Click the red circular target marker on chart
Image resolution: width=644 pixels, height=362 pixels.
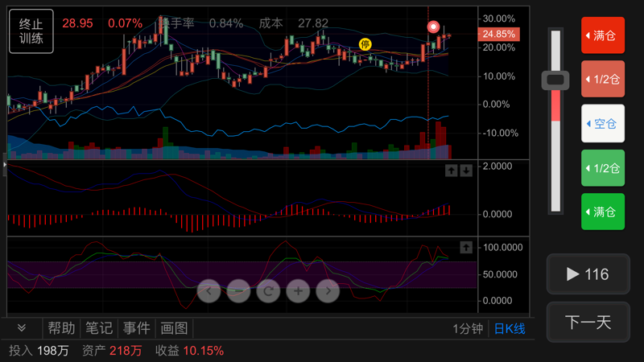(433, 27)
